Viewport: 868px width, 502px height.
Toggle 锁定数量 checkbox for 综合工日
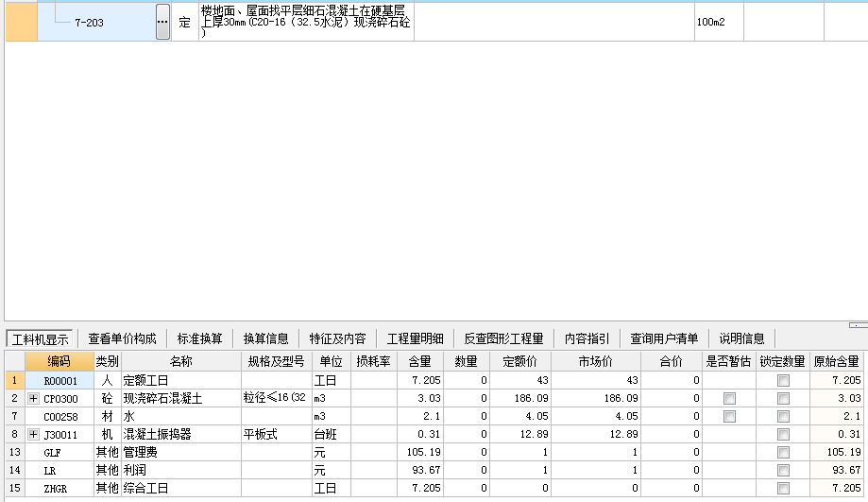pos(783,488)
